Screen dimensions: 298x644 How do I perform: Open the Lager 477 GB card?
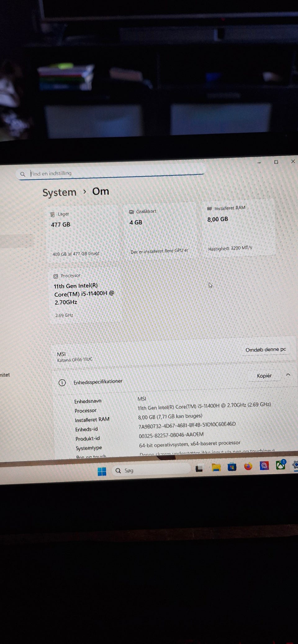coord(82,234)
